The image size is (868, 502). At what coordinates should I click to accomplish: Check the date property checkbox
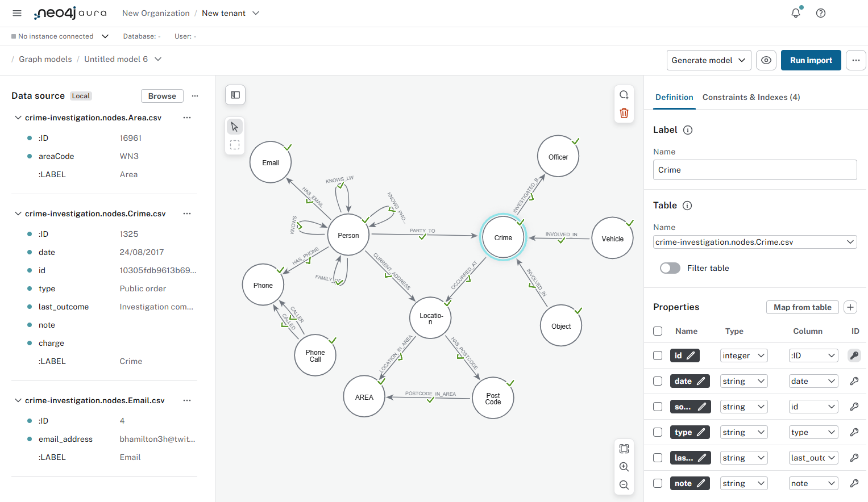pyautogui.click(x=658, y=381)
